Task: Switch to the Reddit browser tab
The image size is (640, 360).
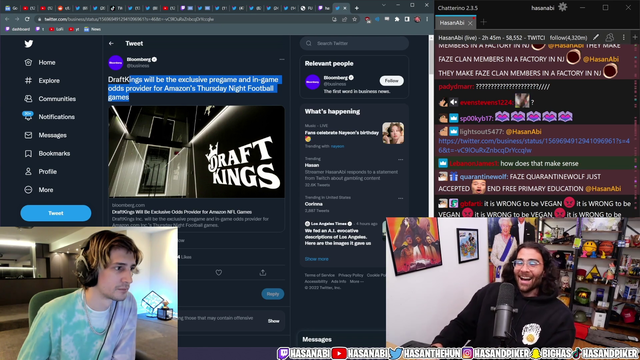Action: pos(64,8)
